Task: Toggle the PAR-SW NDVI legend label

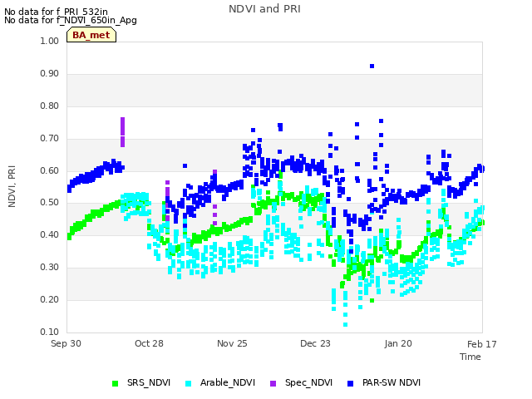Action: click(392, 382)
